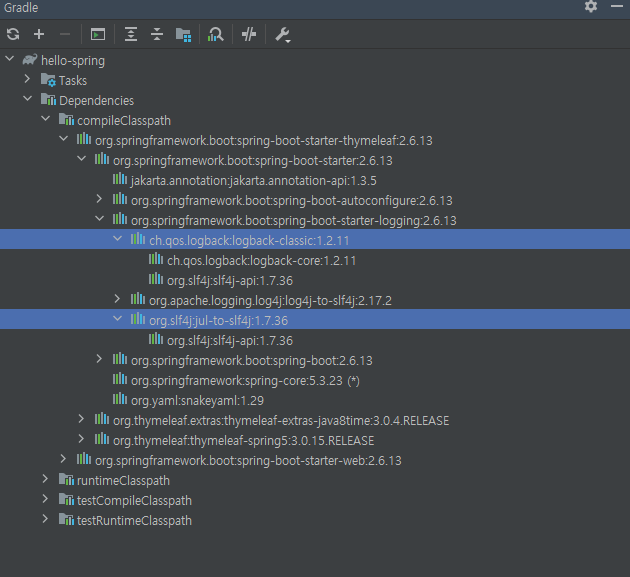Select spring-boot-starter-logging:2.6.13 row
630x577 pixels.
(315, 221)
